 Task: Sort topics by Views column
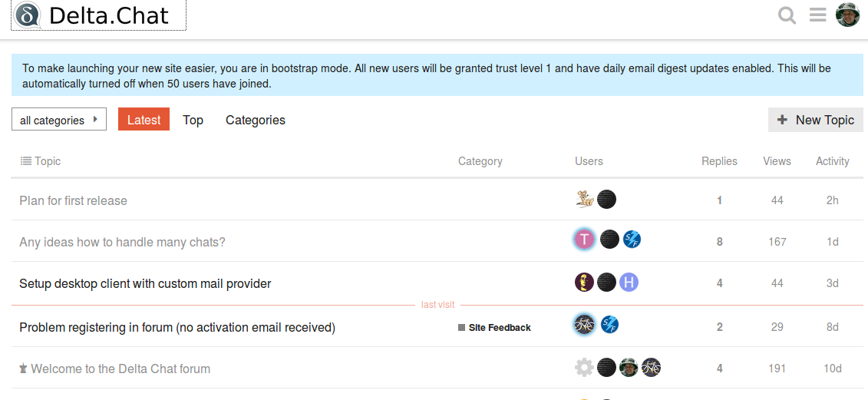pyautogui.click(x=777, y=161)
